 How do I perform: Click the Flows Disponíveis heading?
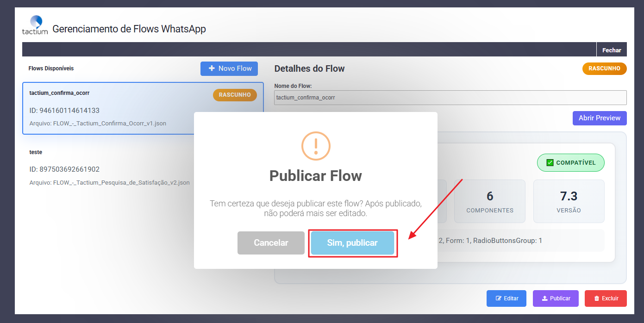pos(51,68)
